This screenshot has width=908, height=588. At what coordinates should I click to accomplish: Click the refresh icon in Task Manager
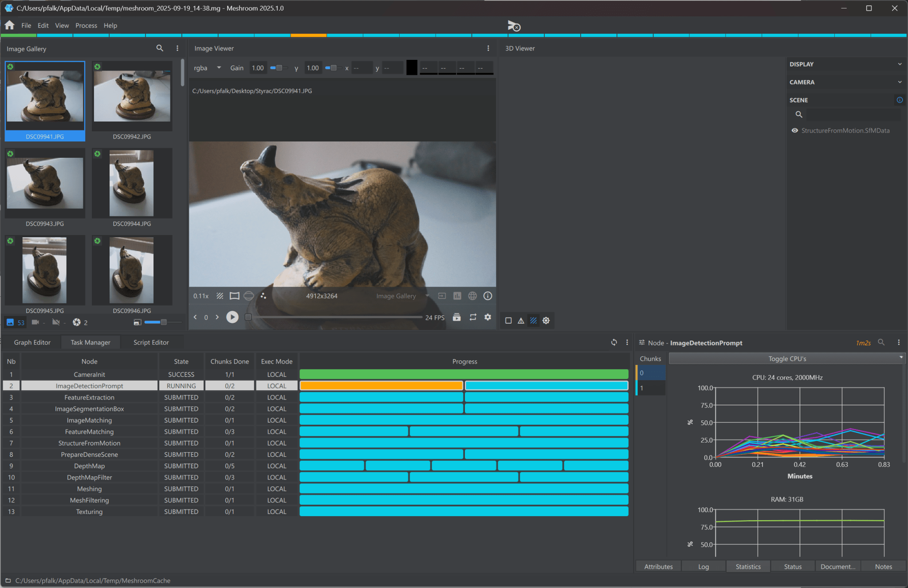pyautogui.click(x=614, y=342)
